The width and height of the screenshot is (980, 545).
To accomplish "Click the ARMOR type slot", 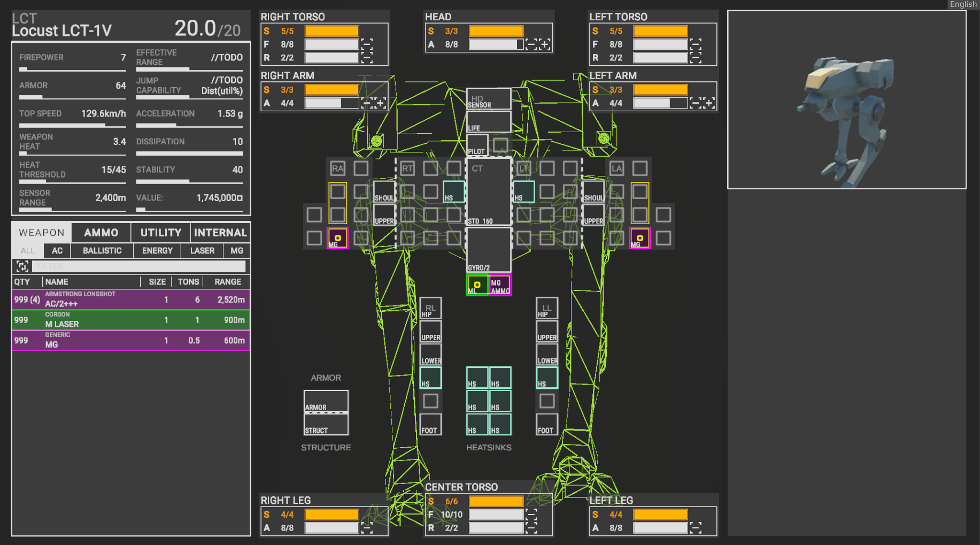I will [x=326, y=401].
